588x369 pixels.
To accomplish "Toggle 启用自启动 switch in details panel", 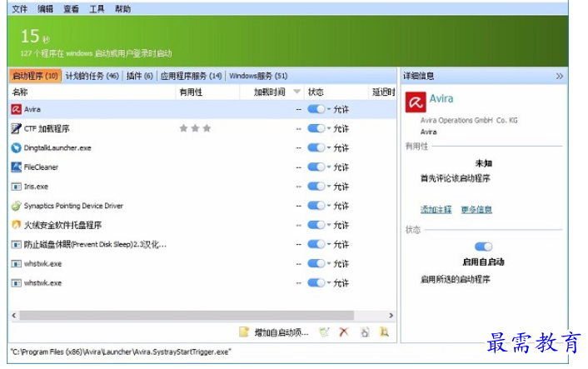I will (483, 247).
